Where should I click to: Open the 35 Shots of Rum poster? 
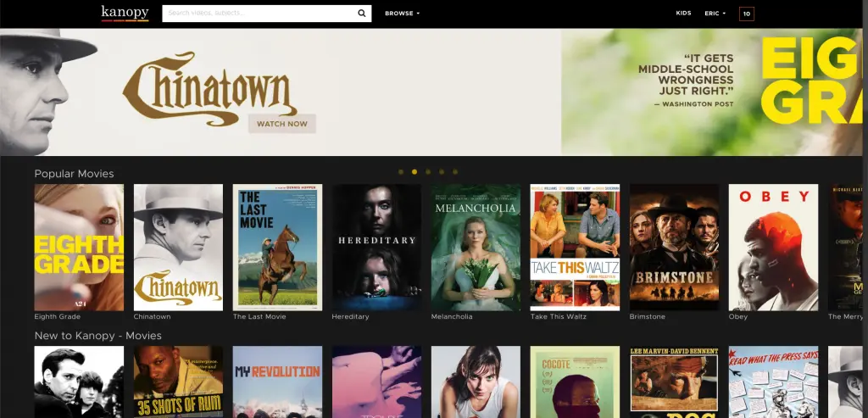(178, 382)
